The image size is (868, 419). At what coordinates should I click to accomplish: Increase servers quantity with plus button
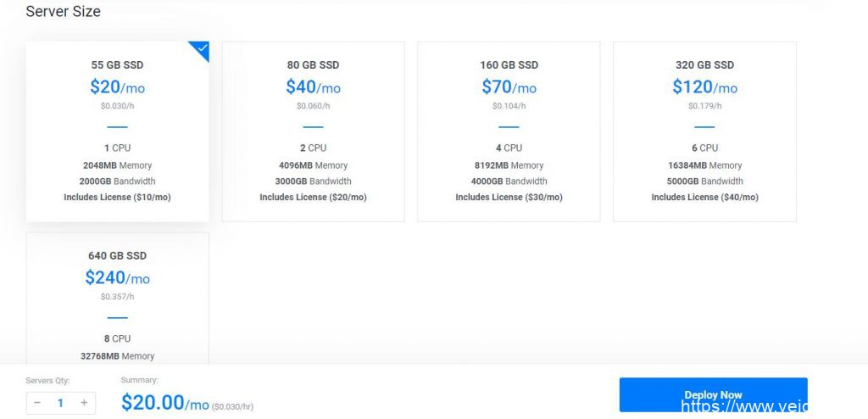pyautogui.click(x=84, y=403)
